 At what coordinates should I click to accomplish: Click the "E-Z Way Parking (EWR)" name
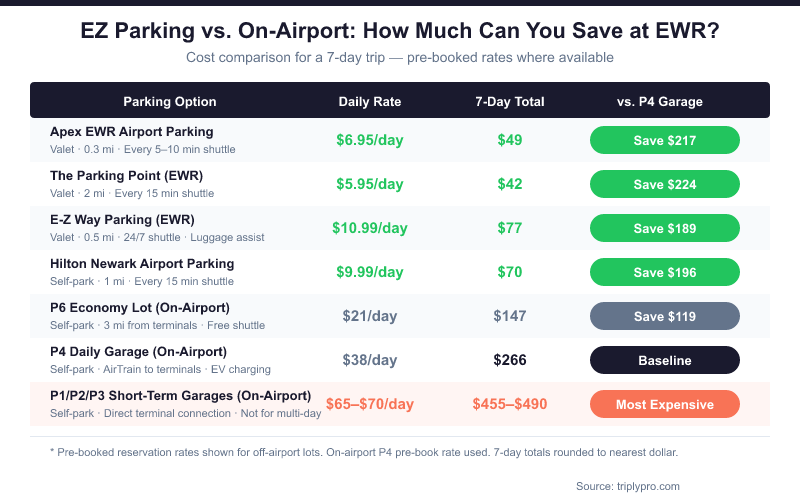click(x=122, y=220)
